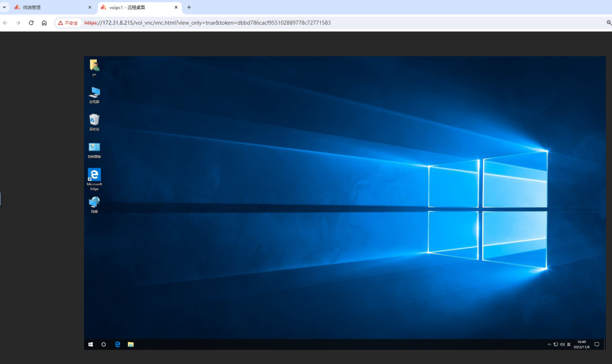Viewport: 612px width, 364px height.
Task: Open File Explorer from the remote taskbar
Action: click(131, 345)
